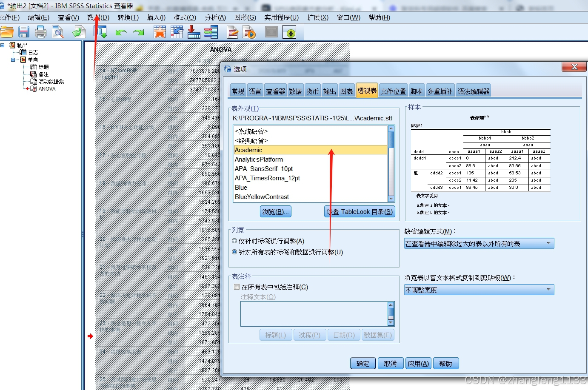Open the 文件(F) menu
588x390 pixels.
pyautogui.click(x=10, y=17)
